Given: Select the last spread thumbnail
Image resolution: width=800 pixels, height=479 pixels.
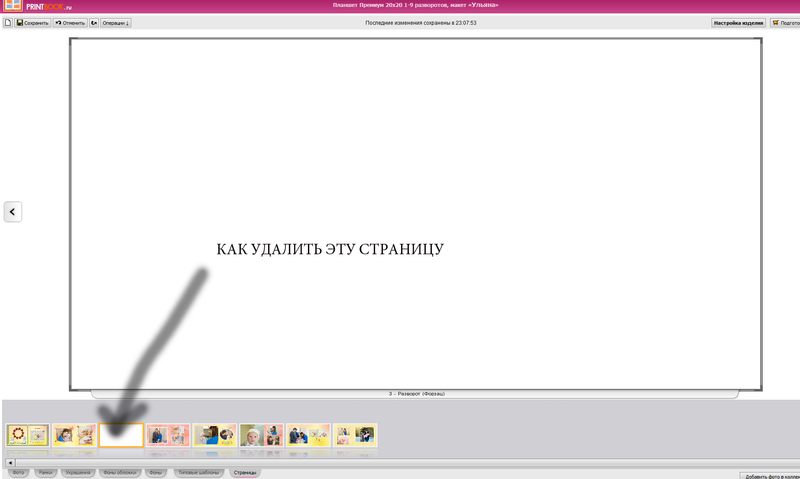Looking at the screenshot, I should (355, 434).
